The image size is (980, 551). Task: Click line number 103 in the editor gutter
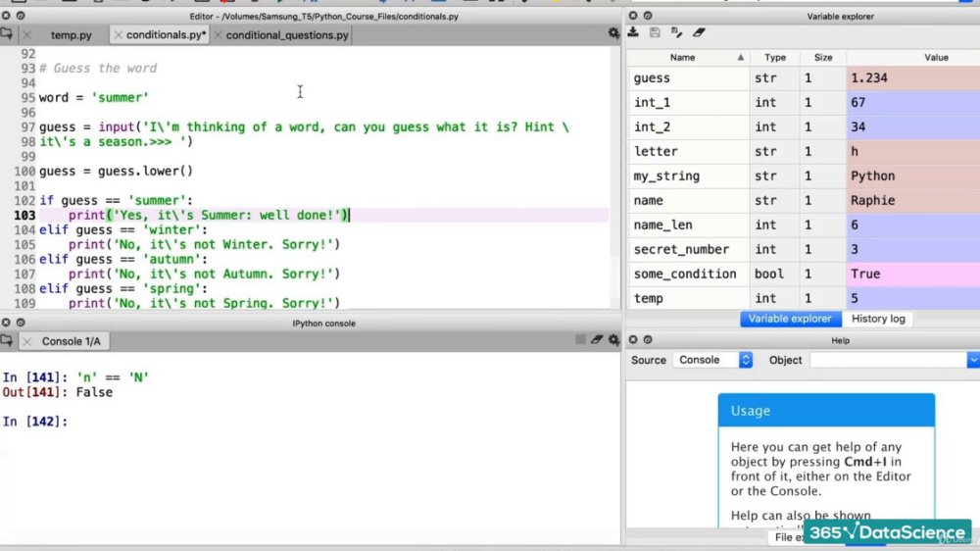point(24,215)
